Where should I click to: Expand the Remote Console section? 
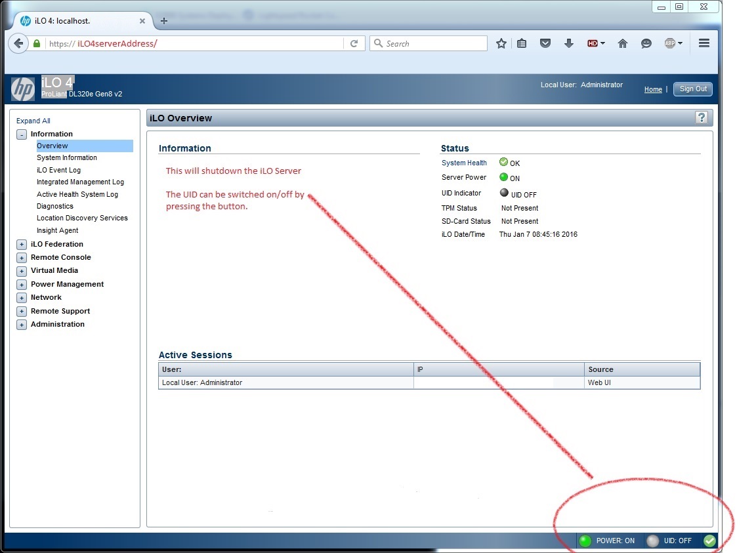(x=22, y=258)
